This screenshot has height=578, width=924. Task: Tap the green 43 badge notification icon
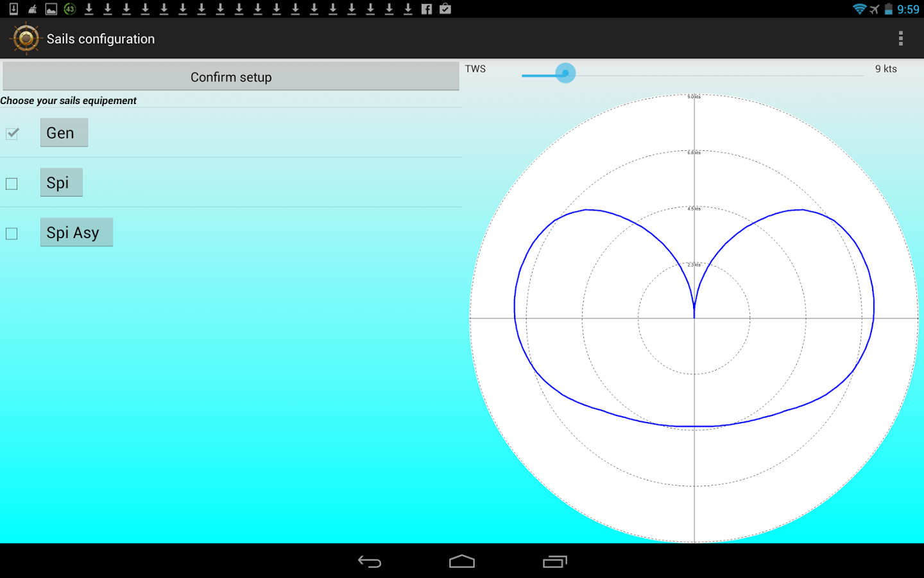(70, 9)
